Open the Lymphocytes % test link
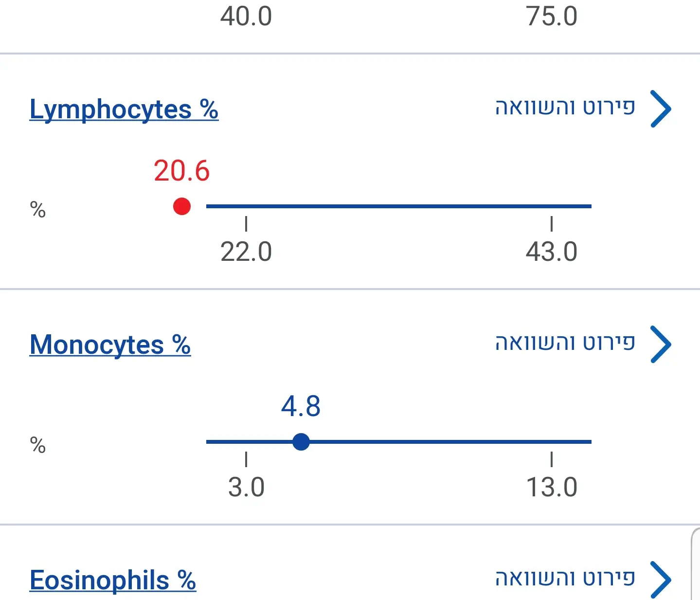This screenshot has height=600, width=700. (x=124, y=109)
